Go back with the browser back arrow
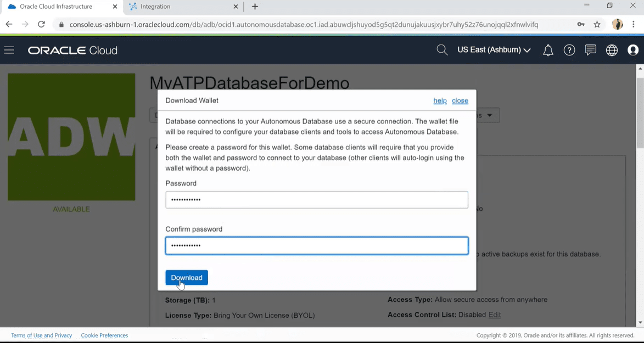Screen dimensions: 644x343 click(x=9, y=24)
